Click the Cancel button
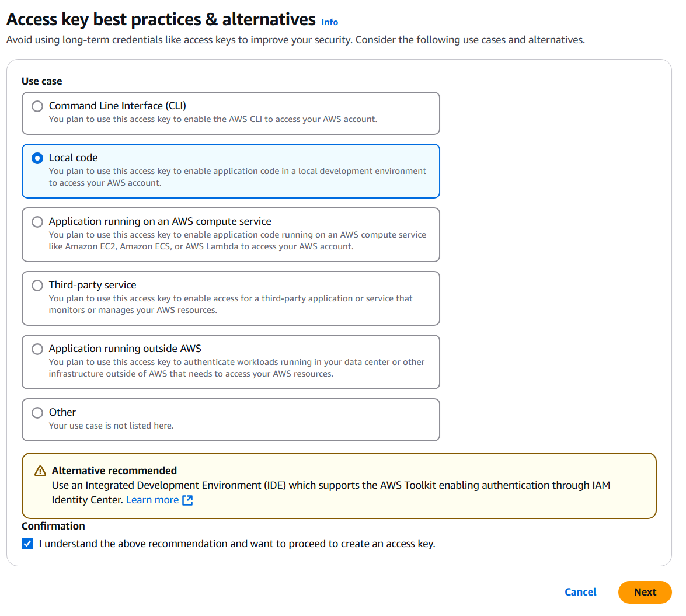The width and height of the screenshot is (686, 616). pos(580,592)
